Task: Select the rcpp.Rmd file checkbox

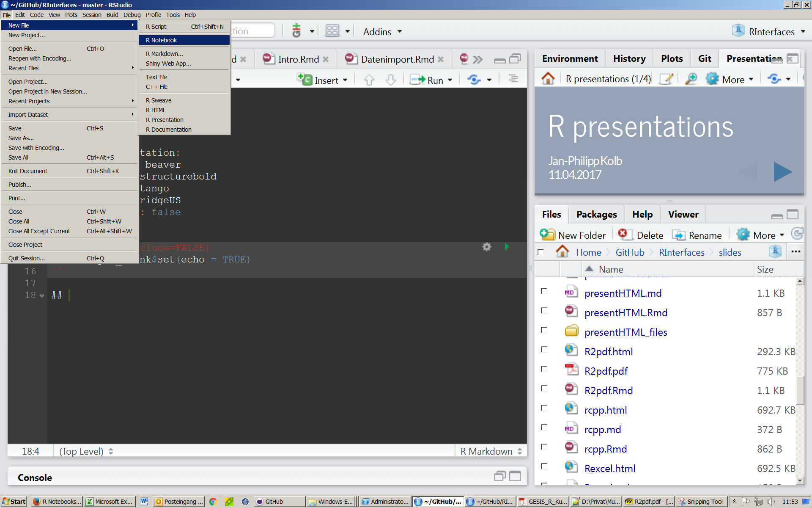Action: pos(544,447)
